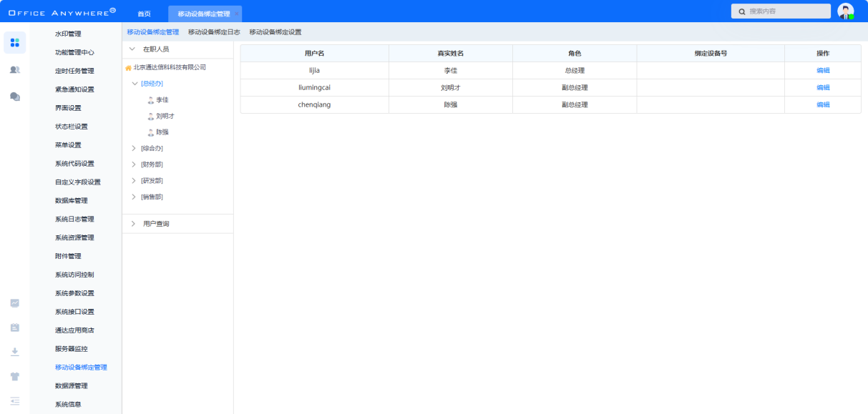Click 编辑 link for user lijia

tap(823, 71)
